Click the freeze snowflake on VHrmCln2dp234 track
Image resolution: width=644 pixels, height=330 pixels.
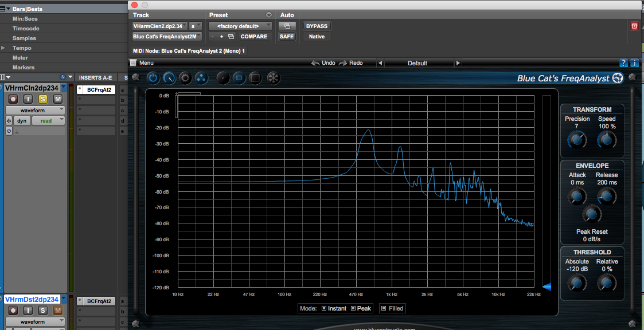click(9, 121)
